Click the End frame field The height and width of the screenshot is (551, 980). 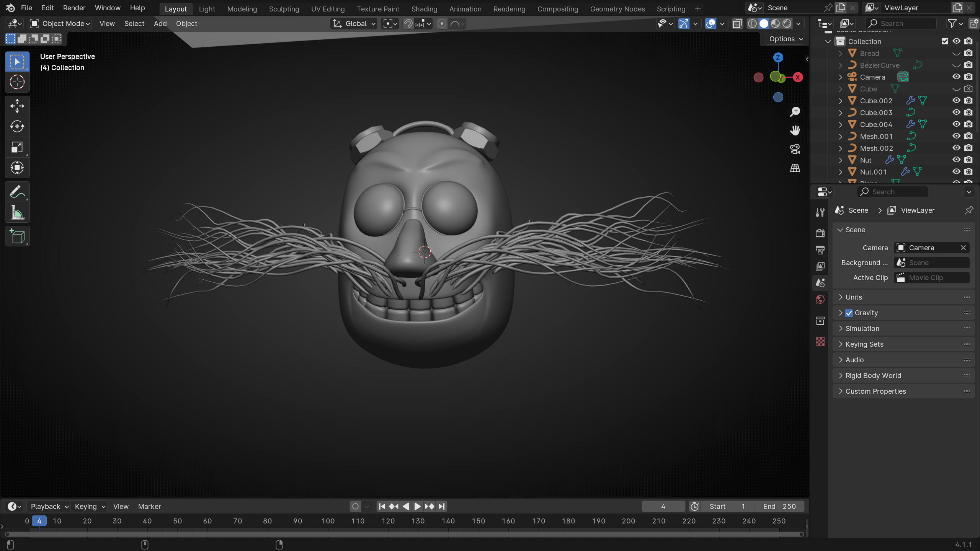(779, 507)
